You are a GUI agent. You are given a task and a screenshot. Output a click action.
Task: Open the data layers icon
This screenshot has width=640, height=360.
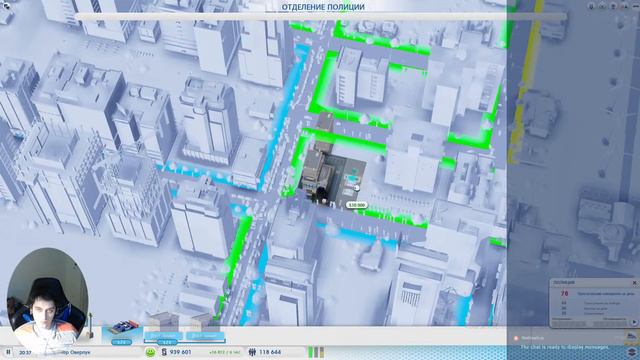(632, 351)
